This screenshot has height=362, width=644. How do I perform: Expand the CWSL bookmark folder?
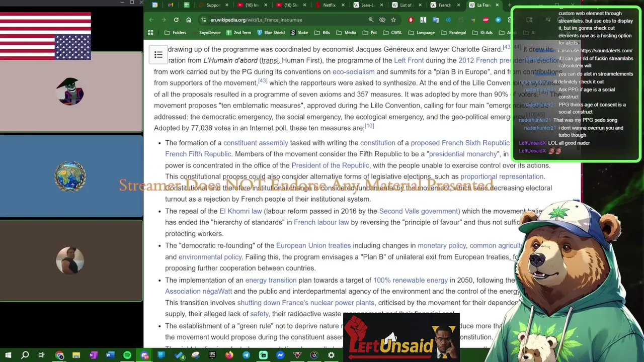[x=392, y=33]
